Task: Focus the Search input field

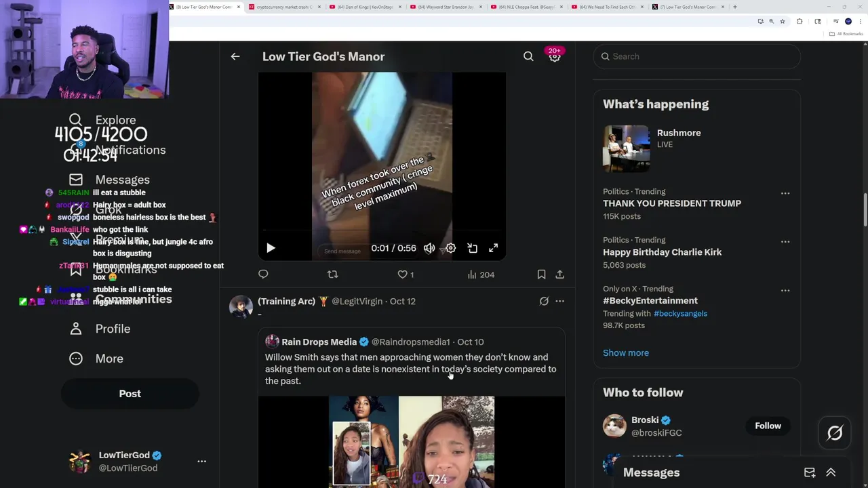Action: coord(697,56)
